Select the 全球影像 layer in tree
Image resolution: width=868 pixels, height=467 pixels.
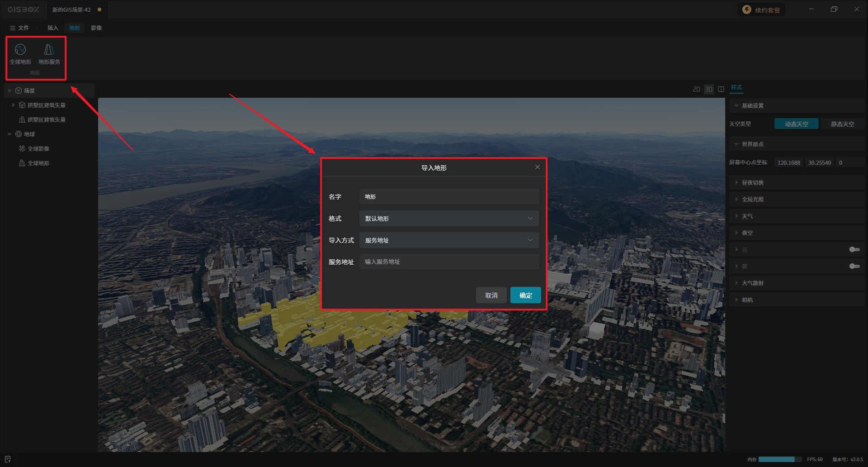point(38,149)
